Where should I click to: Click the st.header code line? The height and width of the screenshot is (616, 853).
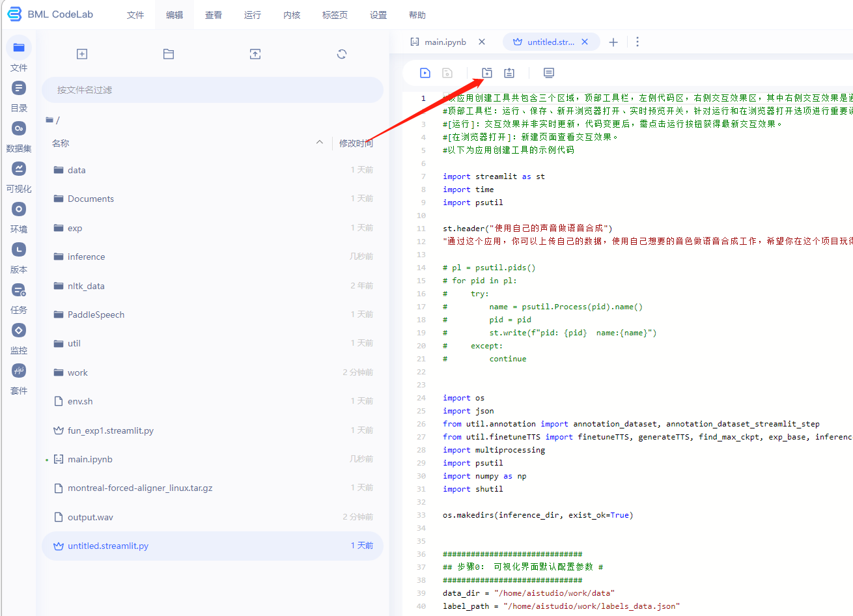527,229
